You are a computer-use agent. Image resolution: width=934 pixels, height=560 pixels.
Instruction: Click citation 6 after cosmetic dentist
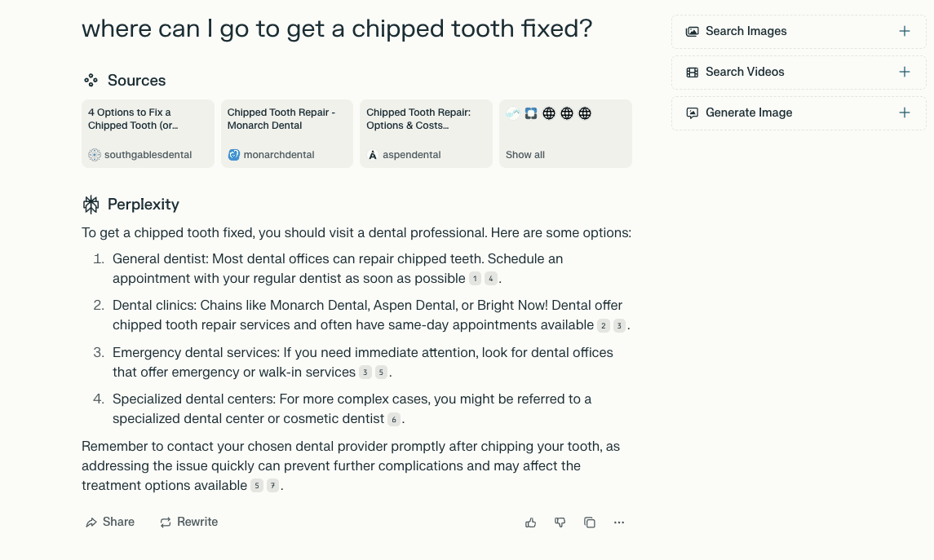[x=394, y=420]
